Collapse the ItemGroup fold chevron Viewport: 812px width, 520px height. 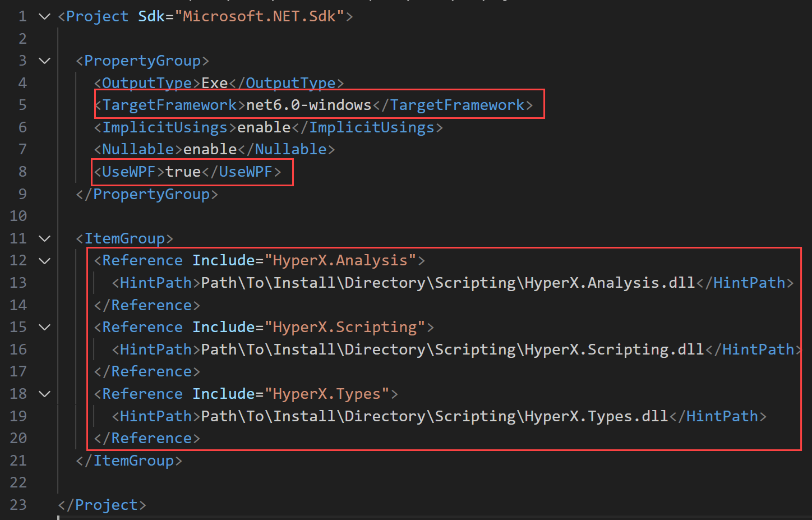click(44, 238)
